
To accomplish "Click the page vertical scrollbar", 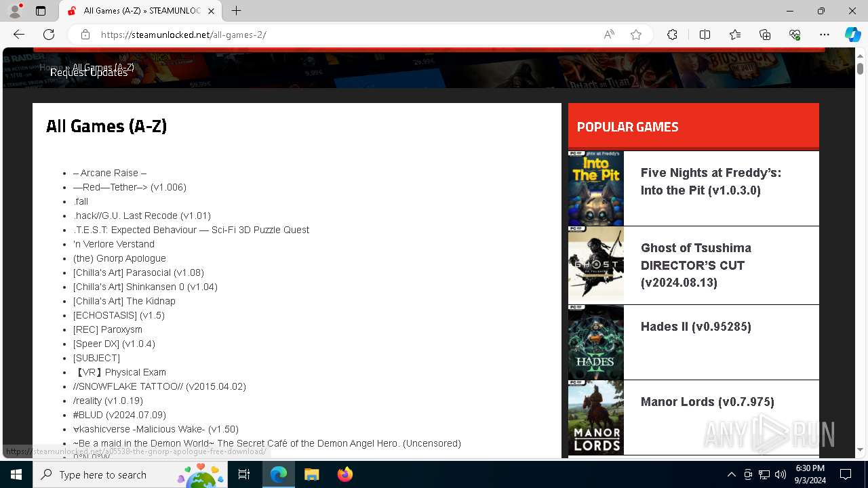I will (860, 68).
